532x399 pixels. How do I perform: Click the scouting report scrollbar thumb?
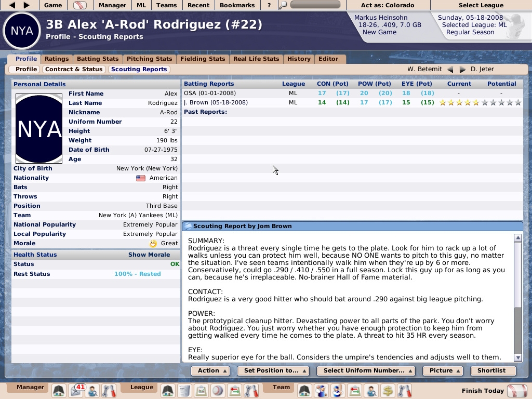(x=518, y=274)
